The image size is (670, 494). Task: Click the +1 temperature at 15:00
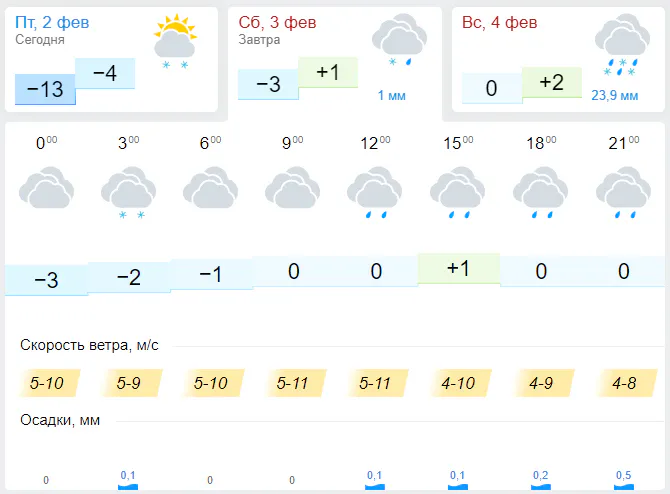(x=457, y=268)
